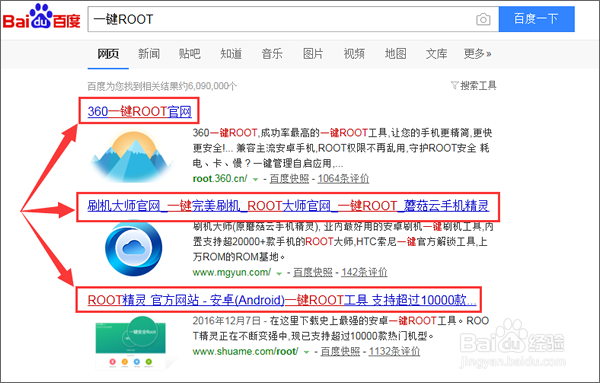View 1132条评价 reviews
600x383 pixels.
[x=394, y=352]
